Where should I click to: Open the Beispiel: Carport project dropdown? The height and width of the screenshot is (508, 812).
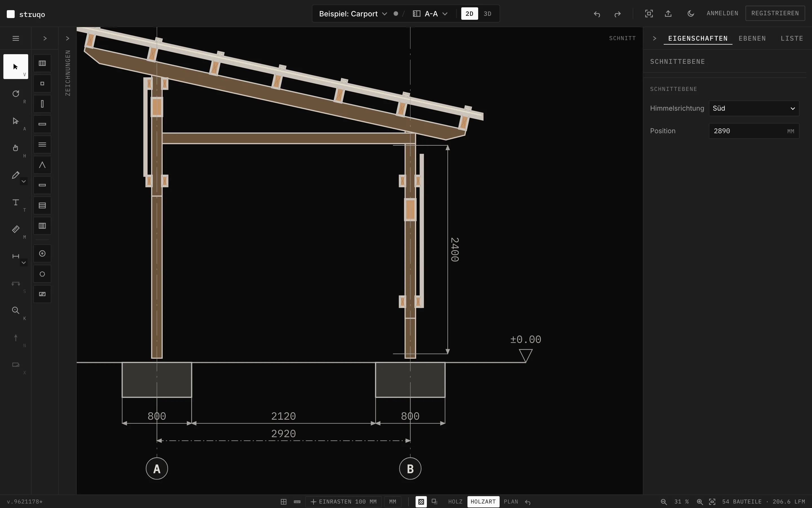(x=353, y=14)
